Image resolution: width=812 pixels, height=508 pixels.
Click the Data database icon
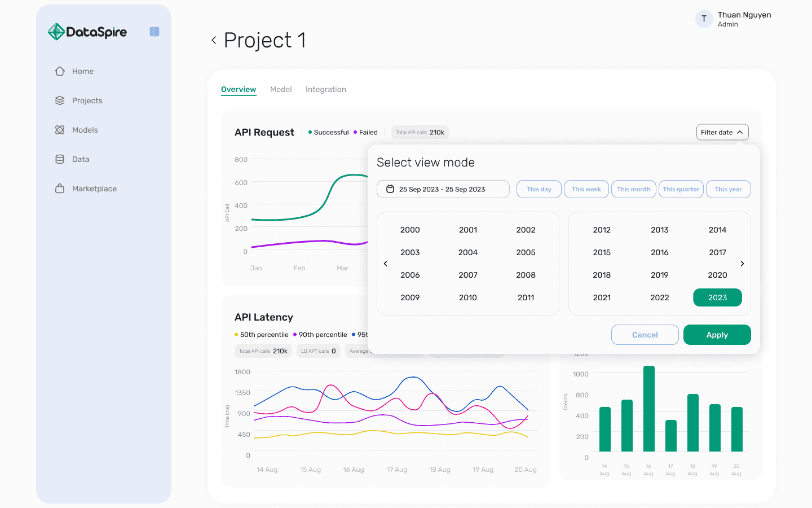click(x=60, y=159)
